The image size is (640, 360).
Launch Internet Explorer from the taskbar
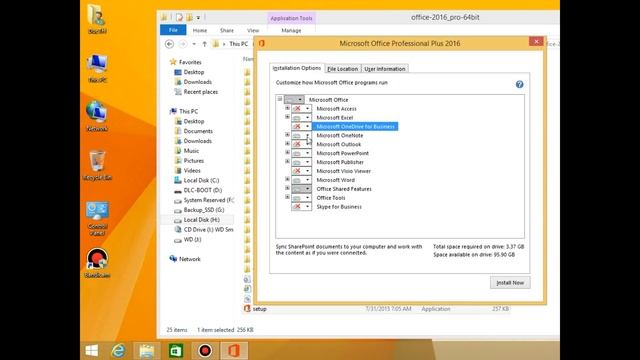118,351
